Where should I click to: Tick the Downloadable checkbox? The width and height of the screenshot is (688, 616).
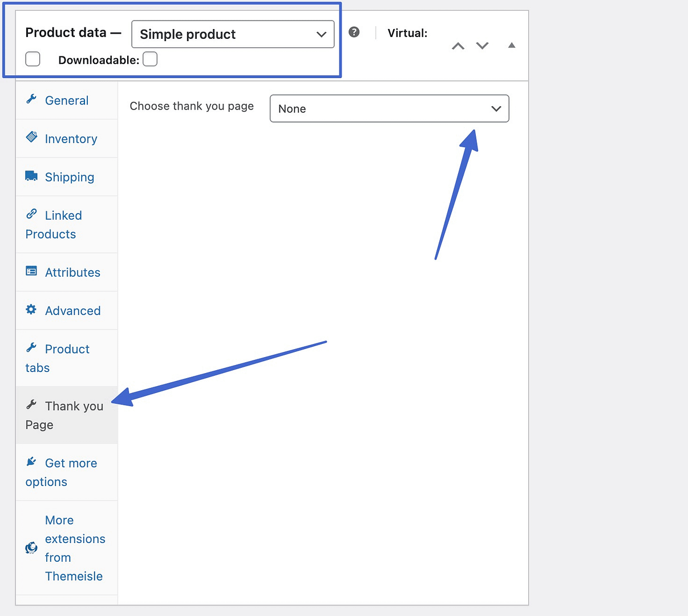click(150, 59)
